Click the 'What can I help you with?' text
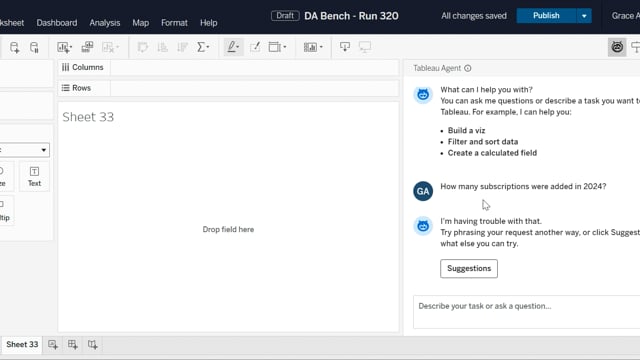The image size is (640, 360). pos(486,90)
